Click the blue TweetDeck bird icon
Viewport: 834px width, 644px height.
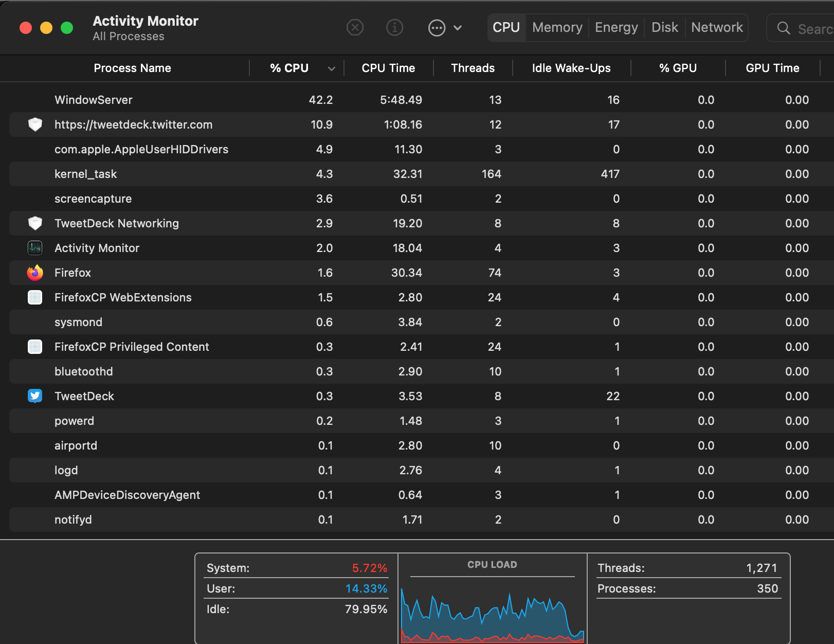point(35,396)
